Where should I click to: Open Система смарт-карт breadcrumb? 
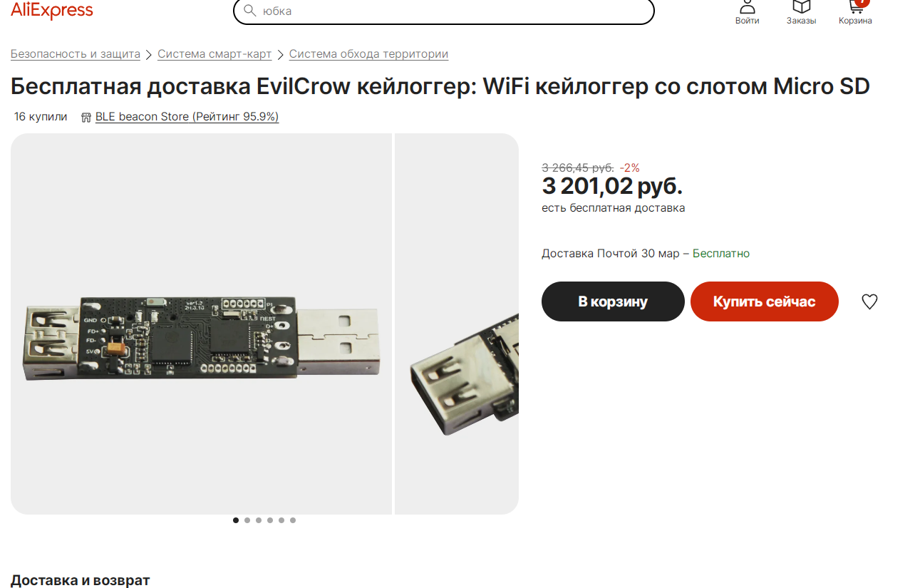214,54
